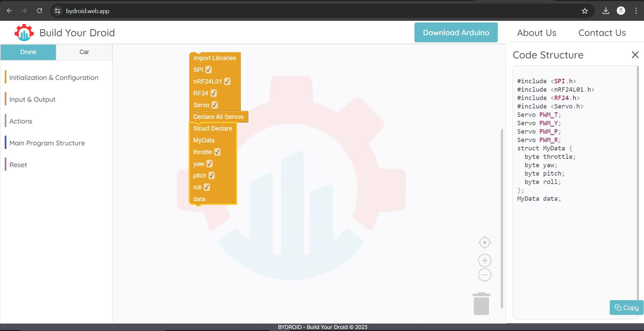The image size is (644, 331).
Task: Click the Build Your Droid gear logo
Action: pyautogui.click(x=24, y=33)
